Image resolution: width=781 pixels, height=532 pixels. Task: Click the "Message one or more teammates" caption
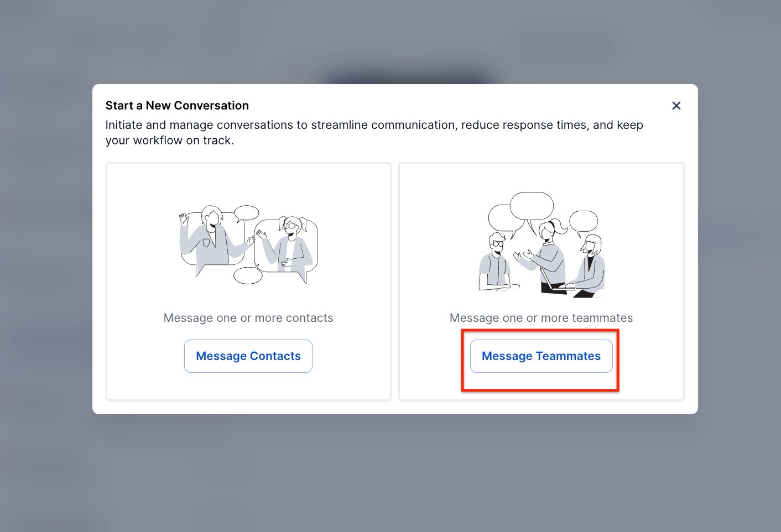pyautogui.click(x=541, y=318)
